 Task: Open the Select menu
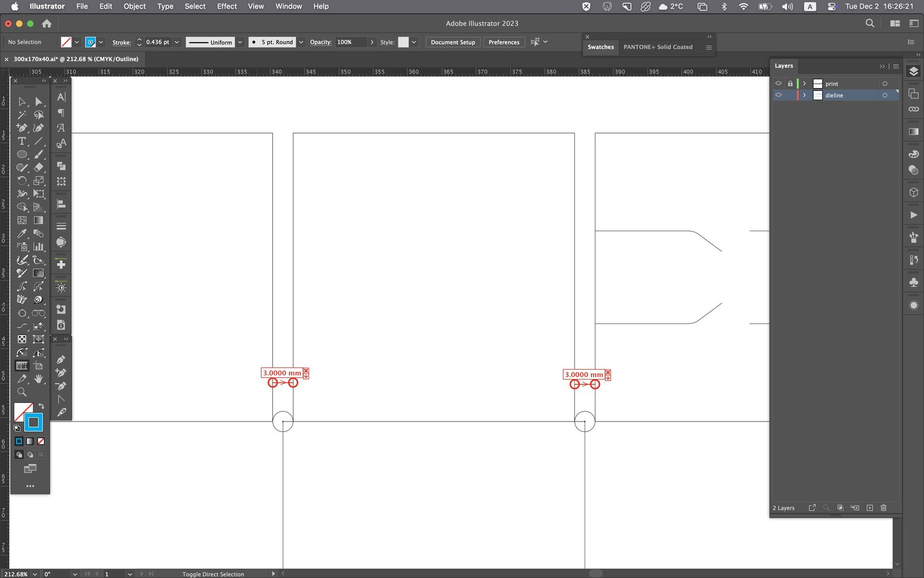coord(195,6)
